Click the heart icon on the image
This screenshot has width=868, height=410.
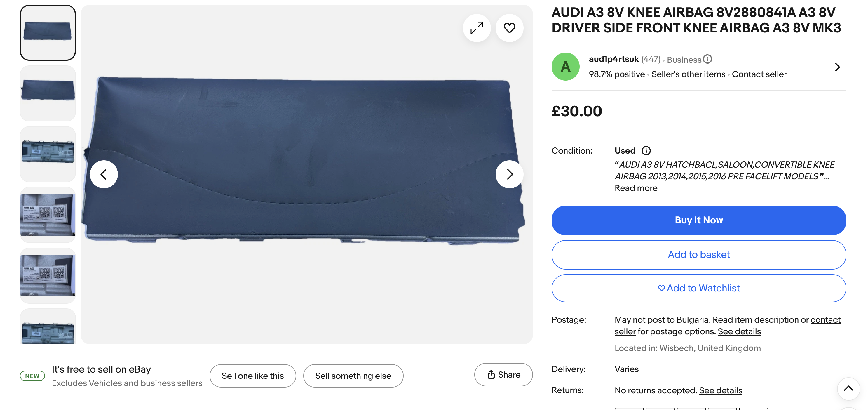point(509,28)
